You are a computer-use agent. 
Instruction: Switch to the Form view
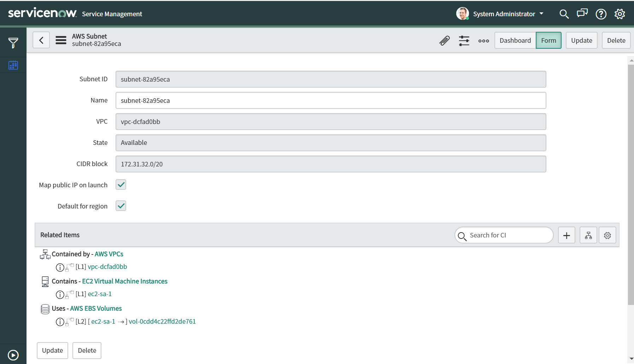[x=548, y=40]
